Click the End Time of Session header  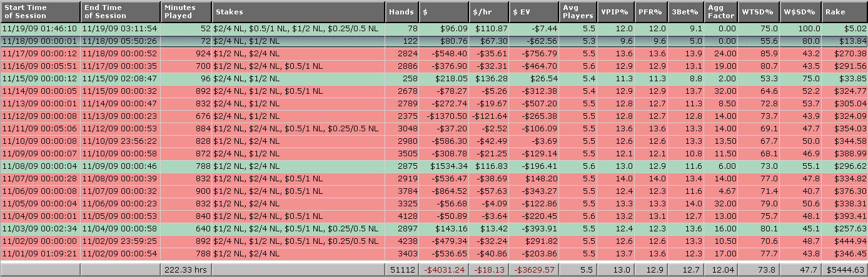pos(120,11)
